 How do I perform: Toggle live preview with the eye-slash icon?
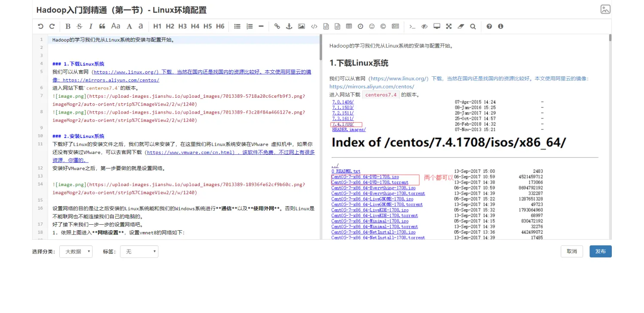425,26
